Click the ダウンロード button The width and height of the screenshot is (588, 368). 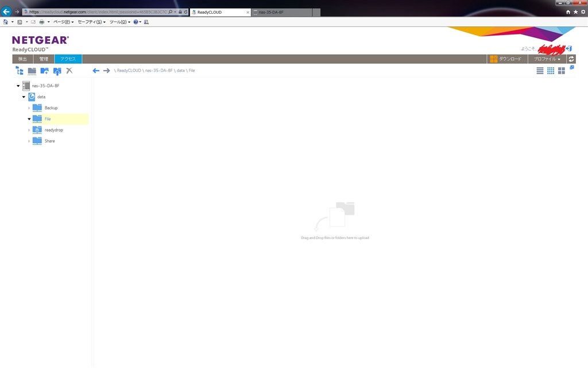506,59
